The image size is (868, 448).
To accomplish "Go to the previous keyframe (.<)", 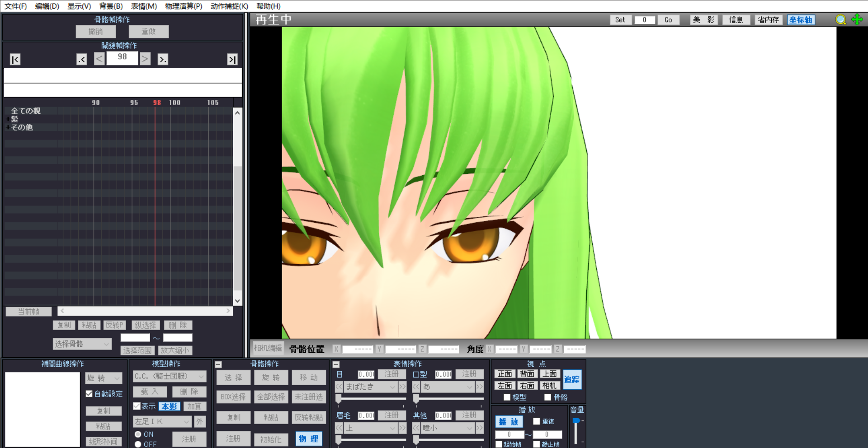I will 81,59.
